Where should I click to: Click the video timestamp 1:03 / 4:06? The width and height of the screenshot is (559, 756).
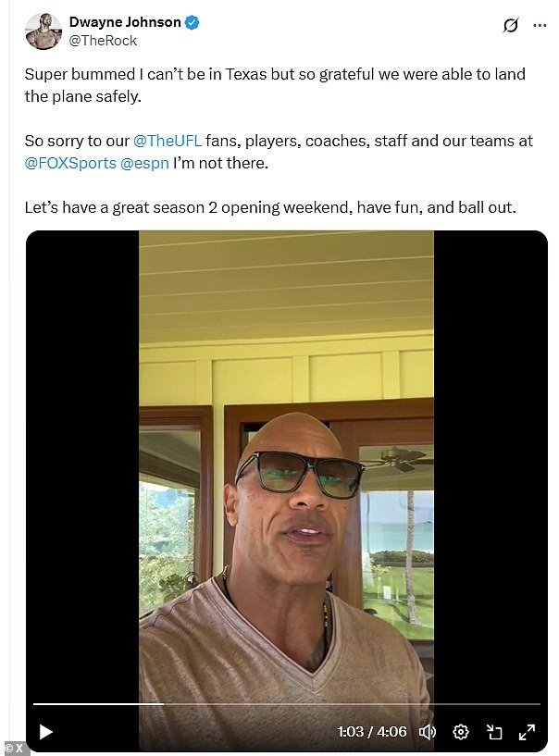click(372, 732)
